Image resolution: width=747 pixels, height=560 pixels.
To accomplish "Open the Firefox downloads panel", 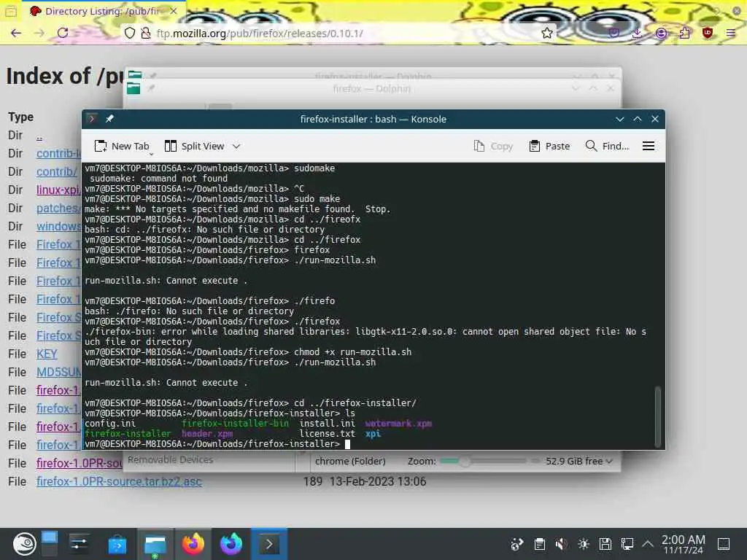I will click(x=637, y=33).
